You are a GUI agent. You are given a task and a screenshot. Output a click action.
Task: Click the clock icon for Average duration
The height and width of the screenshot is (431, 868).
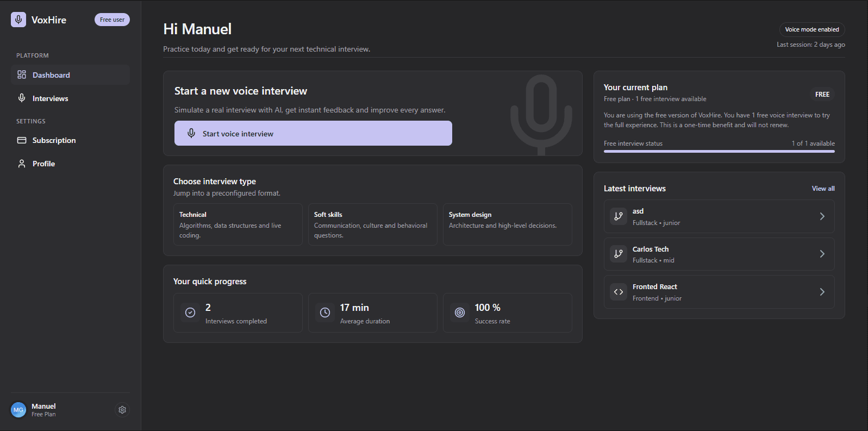click(x=325, y=313)
